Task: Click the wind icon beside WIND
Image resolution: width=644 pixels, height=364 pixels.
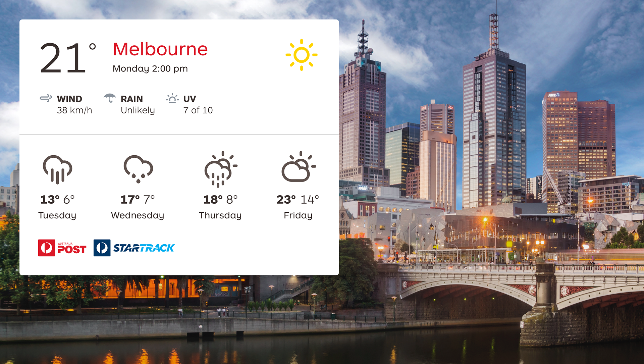Action: click(x=46, y=98)
